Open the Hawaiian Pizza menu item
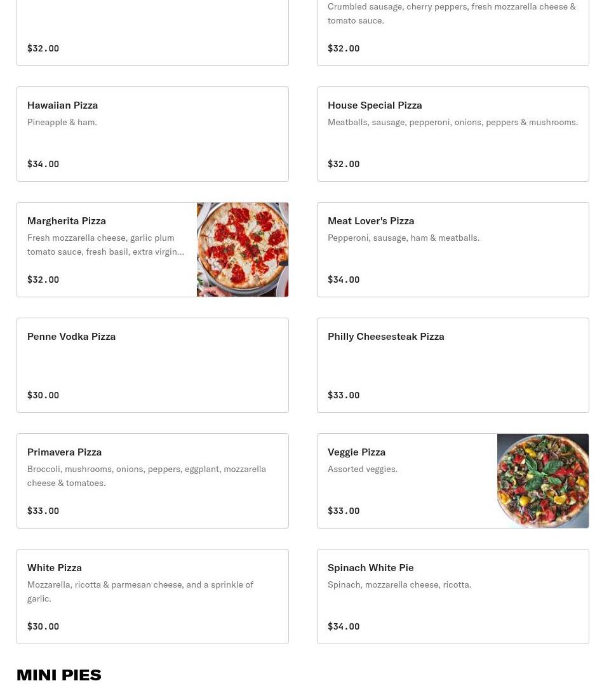This screenshot has width=616, height=688. (x=152, y=134)
